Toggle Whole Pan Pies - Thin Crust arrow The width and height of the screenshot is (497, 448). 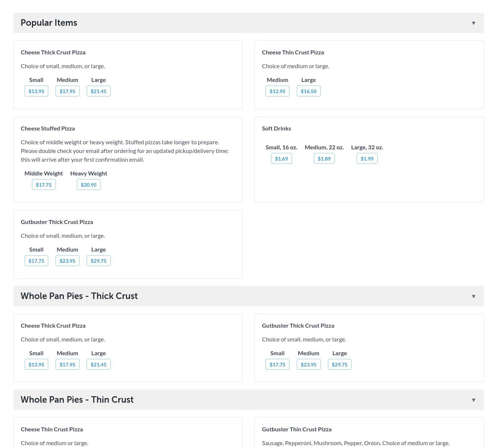click(473, 400)
